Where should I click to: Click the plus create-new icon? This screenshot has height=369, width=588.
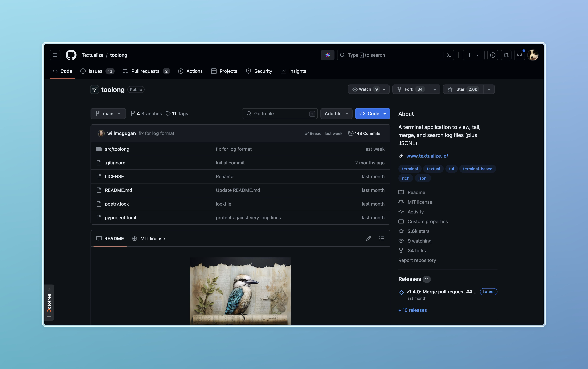(469, 55)
